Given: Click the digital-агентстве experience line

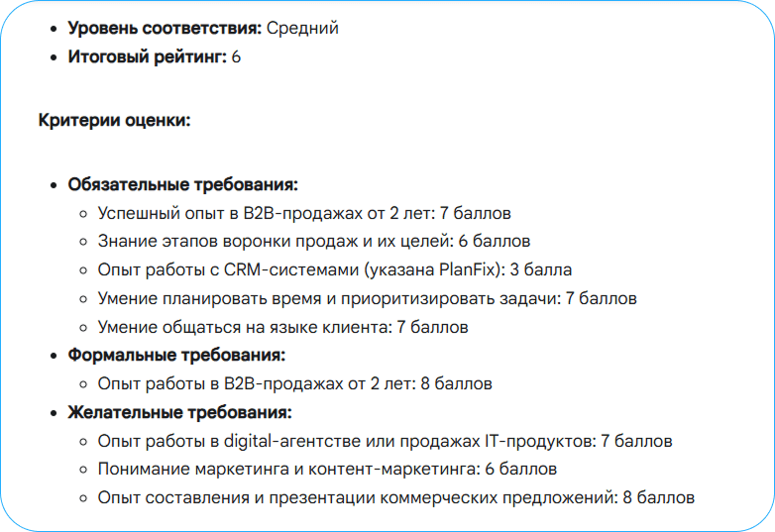Looking at the screenshot, I should point(385,441).
